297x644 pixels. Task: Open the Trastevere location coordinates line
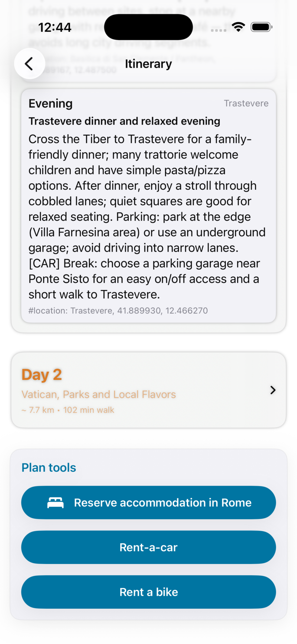118,311
